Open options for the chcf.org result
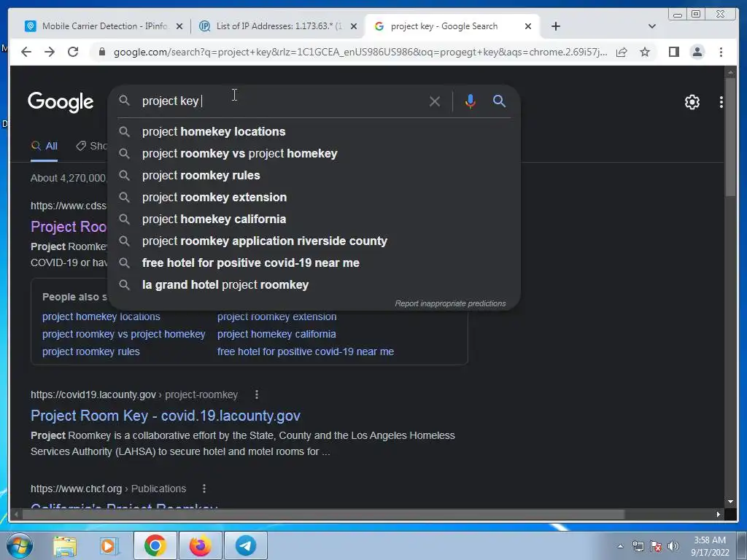Image resolution: width=747 pixels, height=560 pixels. click(204, 489)
